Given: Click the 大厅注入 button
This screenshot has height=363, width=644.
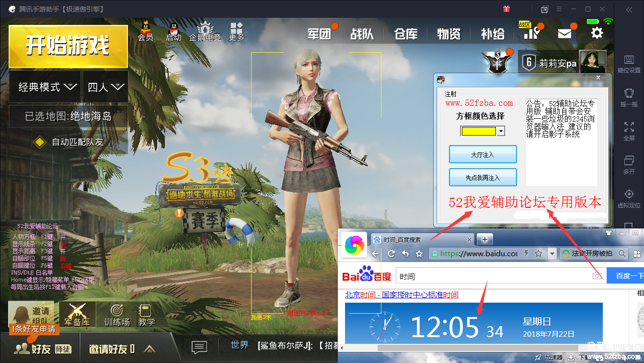Looking at the screenshot, I should point(483,155).
